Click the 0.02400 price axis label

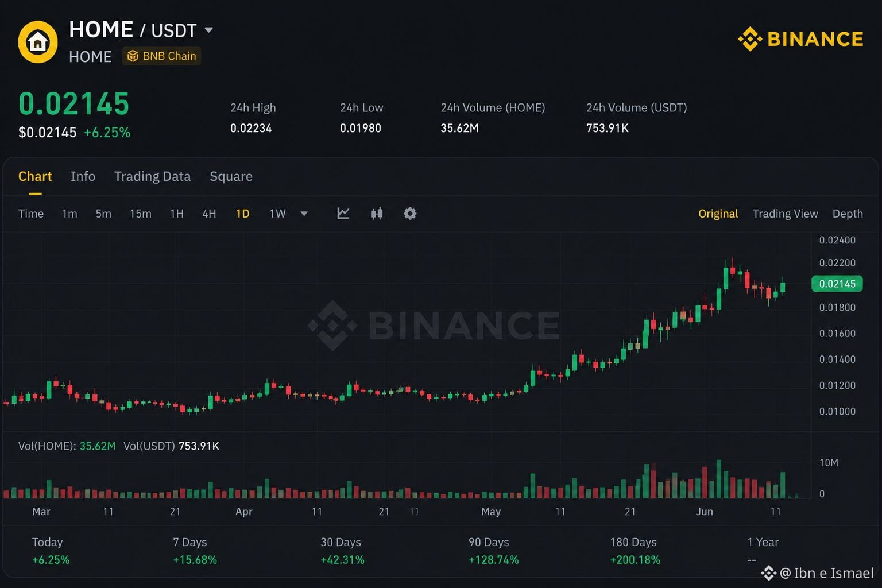837,240
